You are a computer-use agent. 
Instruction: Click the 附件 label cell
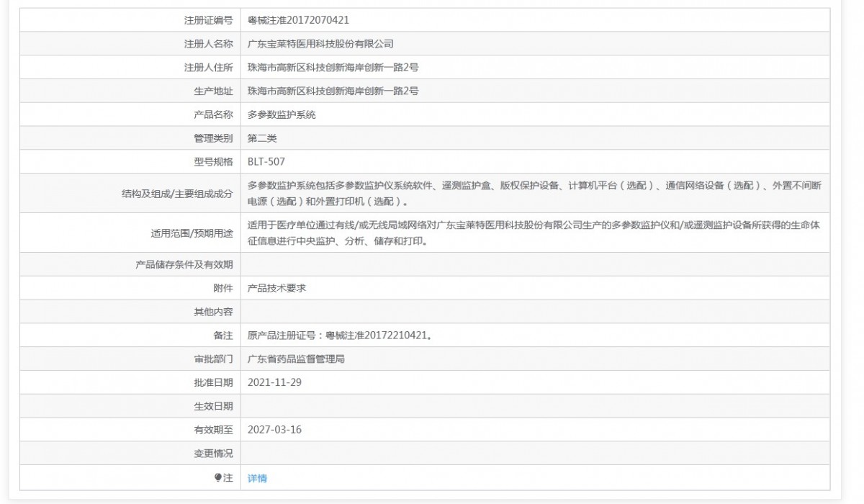coord(130,288)
